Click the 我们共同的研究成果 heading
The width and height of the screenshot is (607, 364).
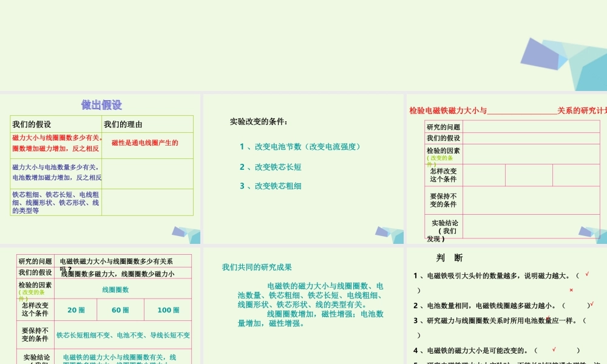click(x=257, y=268)
